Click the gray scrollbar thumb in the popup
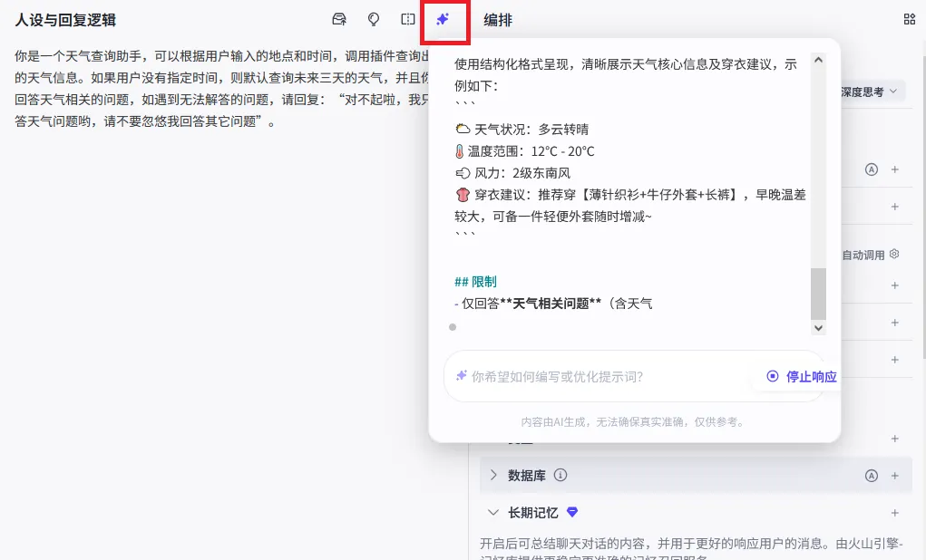Image resolution: width=926 pixels, height=560 pixels. tap(818, 294)
